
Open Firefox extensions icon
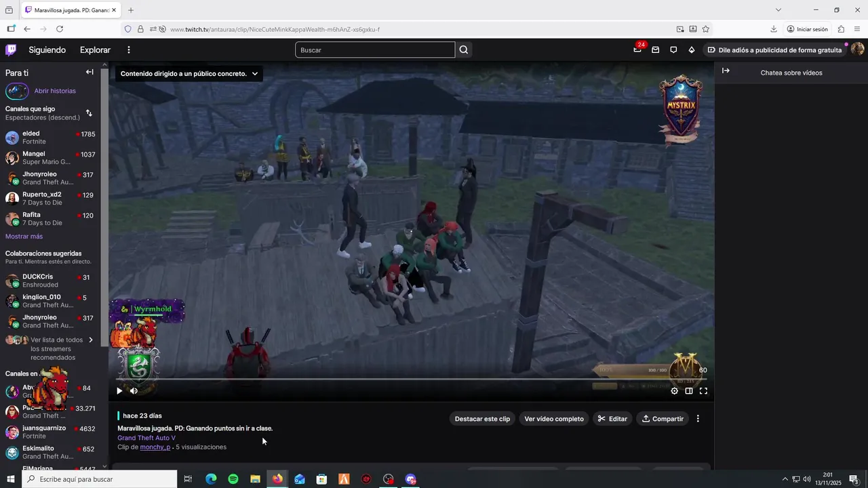click(842, 29)
